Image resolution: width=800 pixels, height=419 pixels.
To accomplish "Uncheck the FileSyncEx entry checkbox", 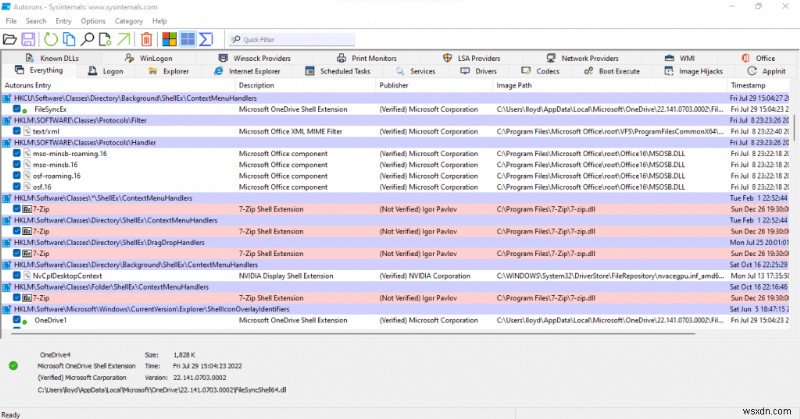I will tap(17, 109).
